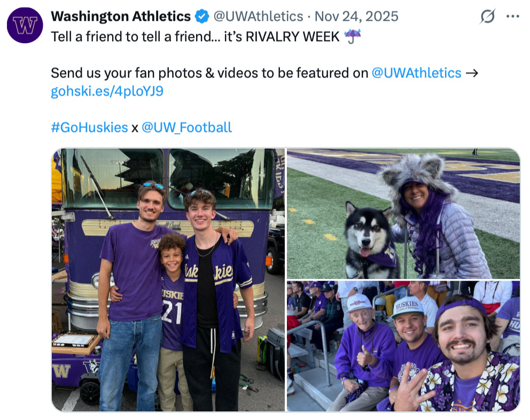Click the #GoHuskies hashtag

[x=89, y=127]
